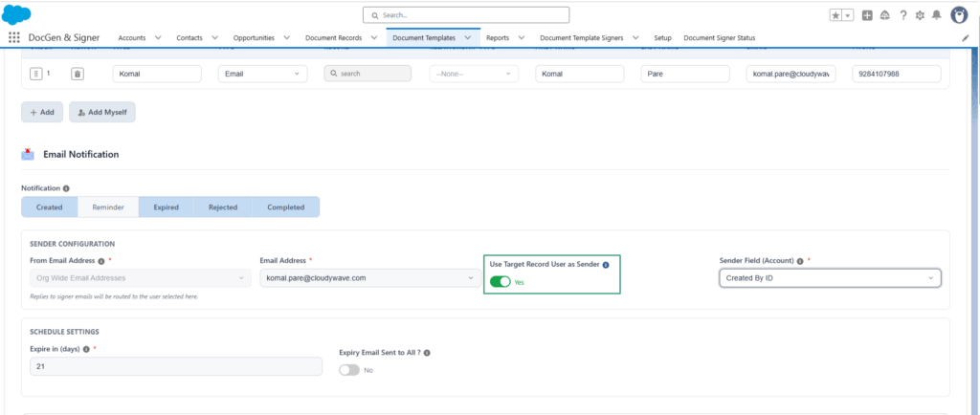The width and height of the screenshot is (980, 415).
Task: Click the Add signer button
Action: point(42,112)
